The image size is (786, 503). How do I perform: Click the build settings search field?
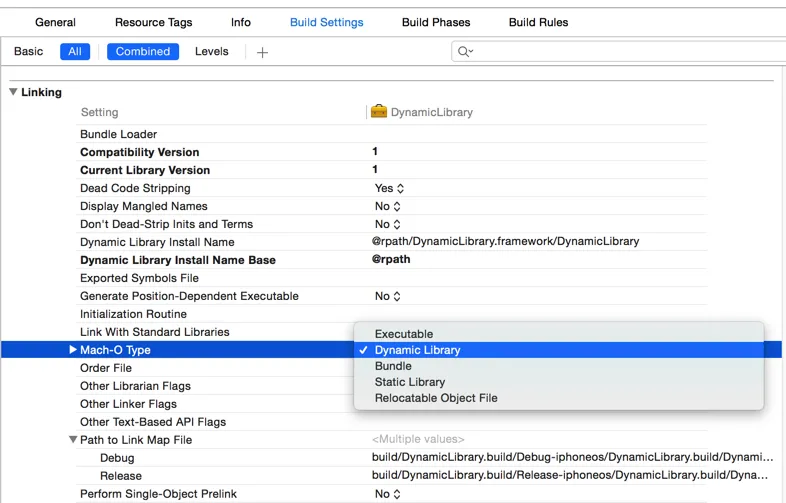point(619,52)
